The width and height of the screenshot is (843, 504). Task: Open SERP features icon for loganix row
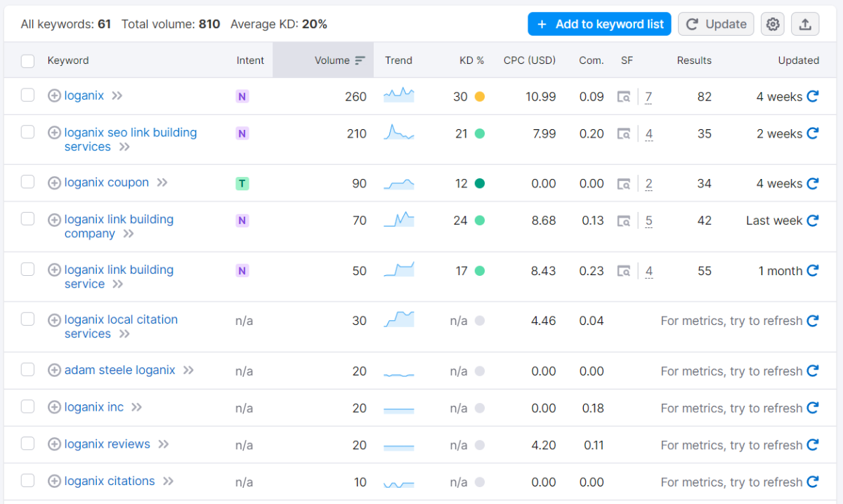pyautogui.click(x=623, y=97)
